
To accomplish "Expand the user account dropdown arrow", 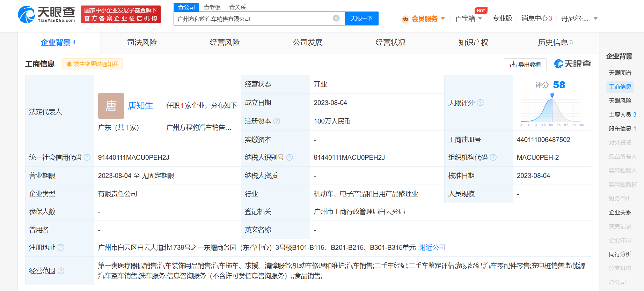I will point(595,18).
